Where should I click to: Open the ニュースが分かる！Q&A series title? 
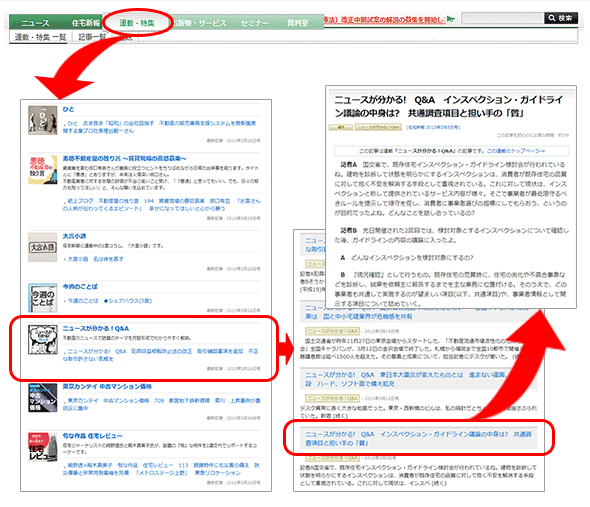pos(96,328)
